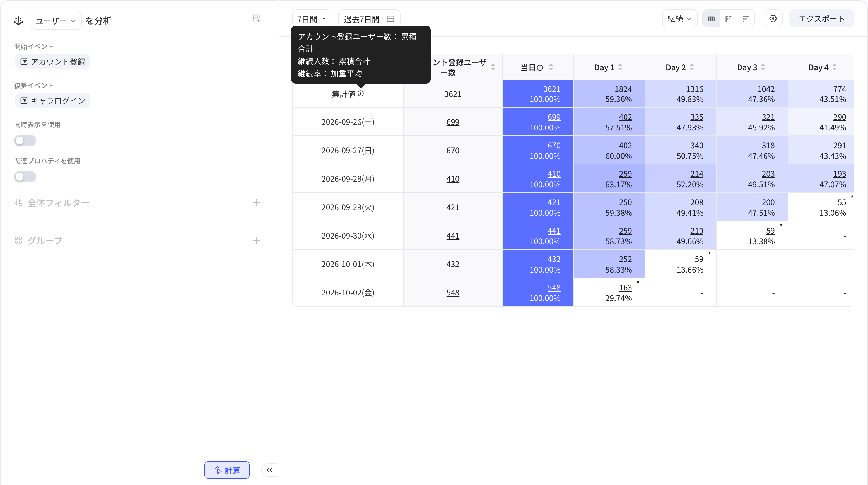Sort by the Day 4 column arrows

coord(835,67)
